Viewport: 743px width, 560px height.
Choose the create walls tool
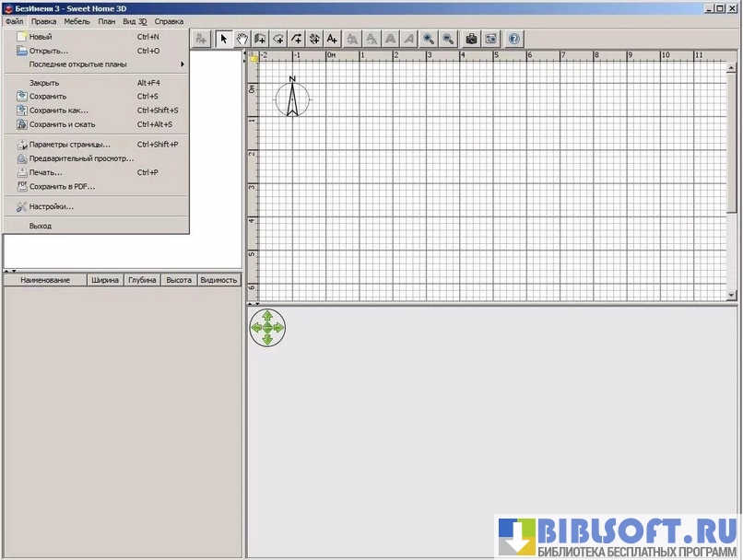[x=261, y=39]
